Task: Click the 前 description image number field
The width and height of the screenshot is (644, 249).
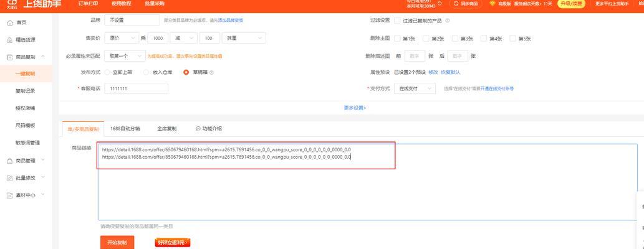Action: click(415, 56)
